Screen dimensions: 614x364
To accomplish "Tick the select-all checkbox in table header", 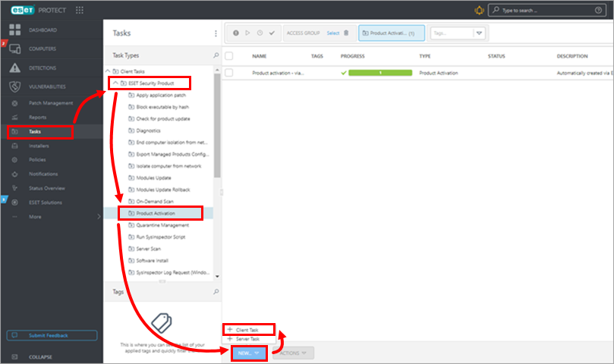I will 229,56.
